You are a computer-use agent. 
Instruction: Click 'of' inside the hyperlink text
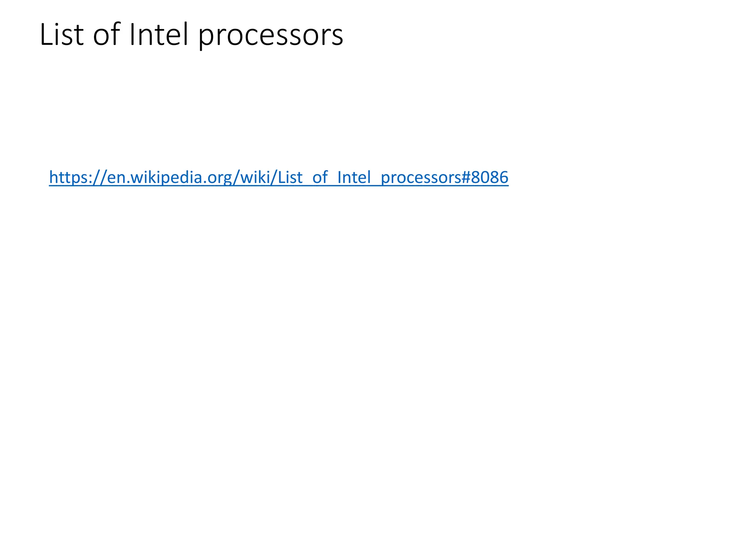(x=320, y=178)
